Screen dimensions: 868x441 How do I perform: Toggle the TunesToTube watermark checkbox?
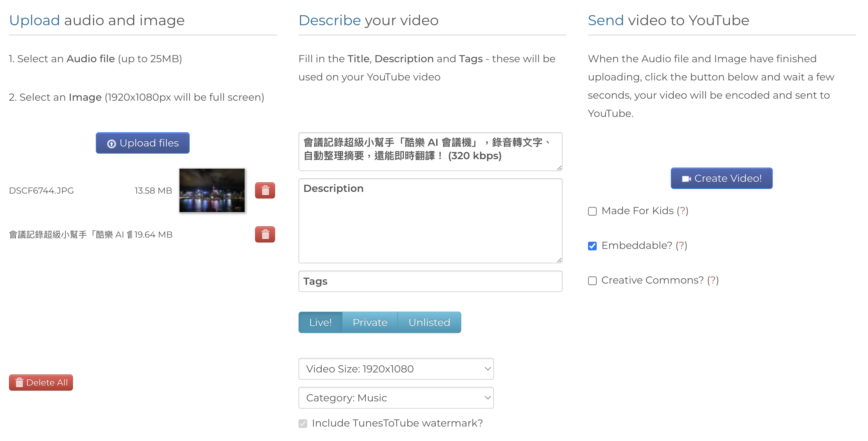[x=303, y=423]
